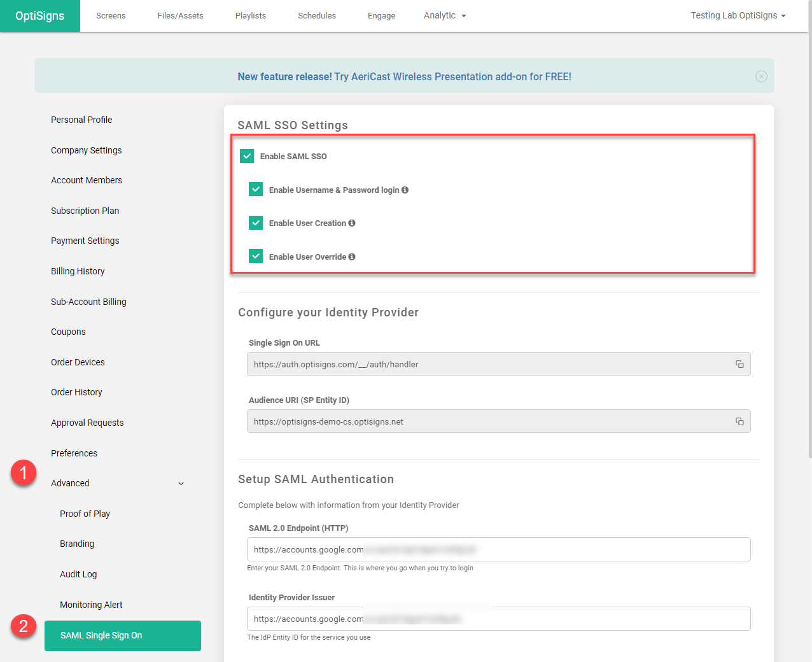Disable the Enable User Creation checkbox
Screen dimensions: 812x662
pos(256,223)
